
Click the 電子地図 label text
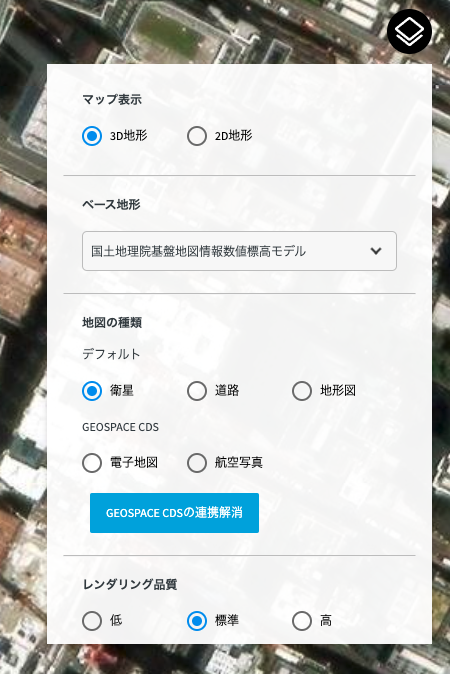(134, 462)
